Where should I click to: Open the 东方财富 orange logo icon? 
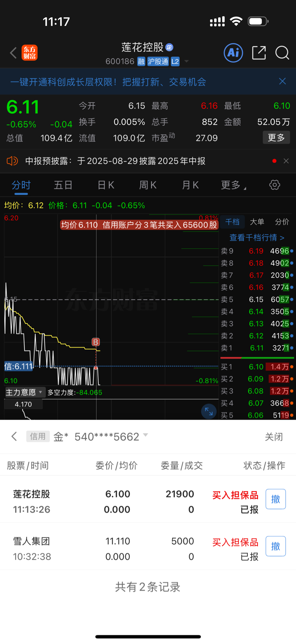tap(30, 52)
